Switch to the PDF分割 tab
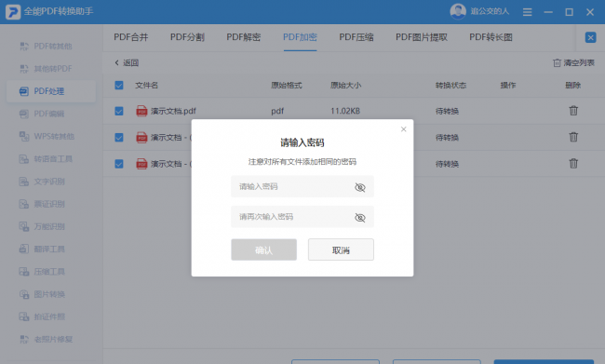The image size is (605, 364). [x=187, y=37]
